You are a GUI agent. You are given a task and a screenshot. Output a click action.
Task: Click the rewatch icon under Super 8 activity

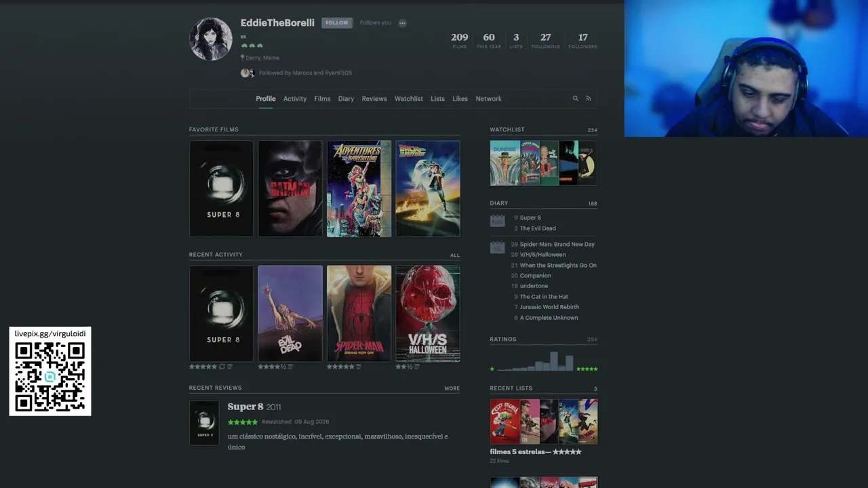pyautogui.click(x=222, y=367)
